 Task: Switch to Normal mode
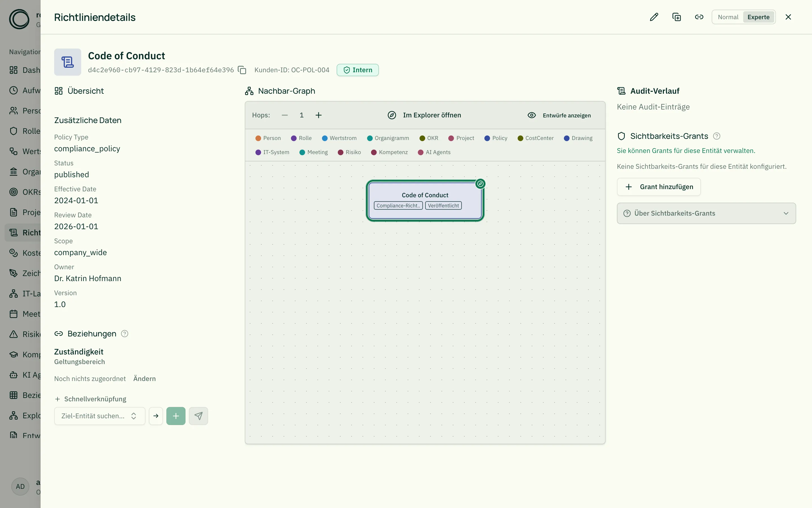coord(728,17)
